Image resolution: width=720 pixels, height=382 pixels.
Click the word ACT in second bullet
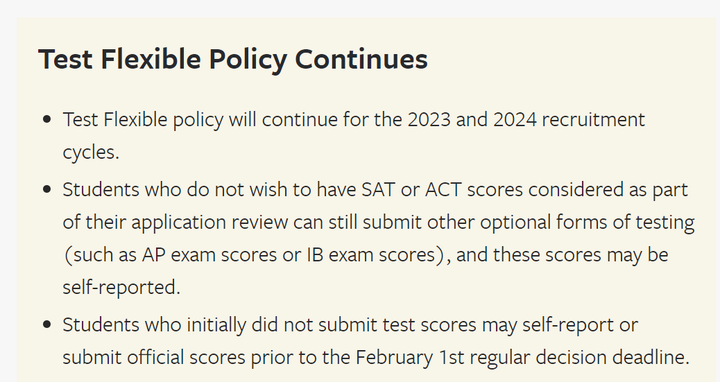pyautogui.click(x=444, y=190)
